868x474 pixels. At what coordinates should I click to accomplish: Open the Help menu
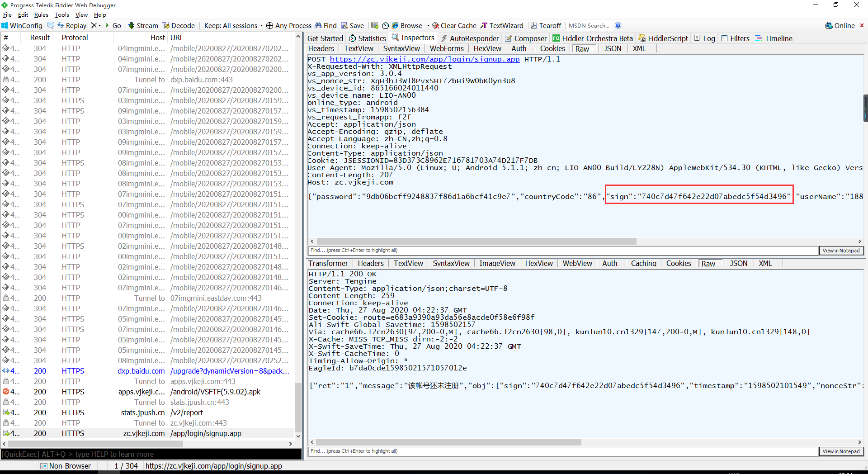(100, 15)
